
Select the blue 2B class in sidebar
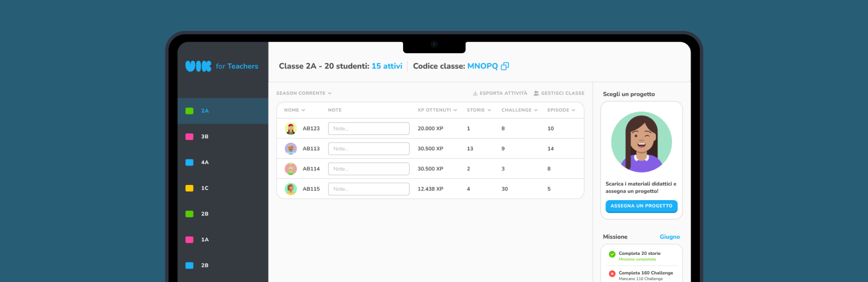point(223,265)
